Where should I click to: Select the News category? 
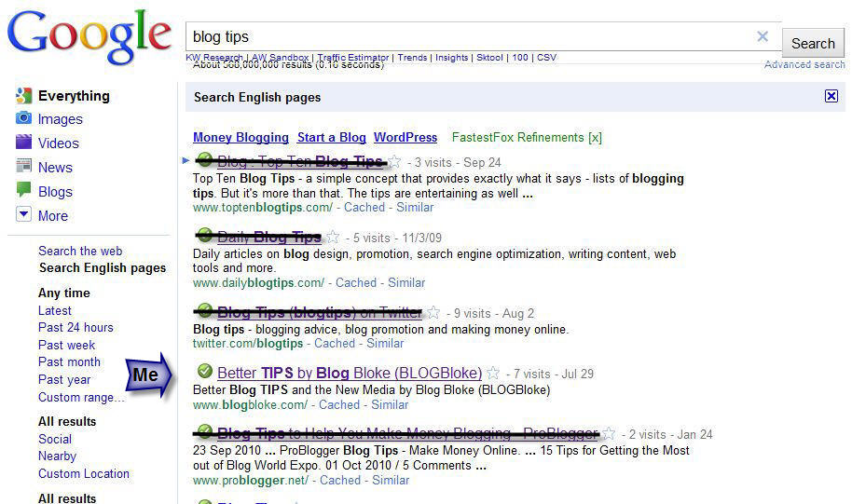pos(55,168)
